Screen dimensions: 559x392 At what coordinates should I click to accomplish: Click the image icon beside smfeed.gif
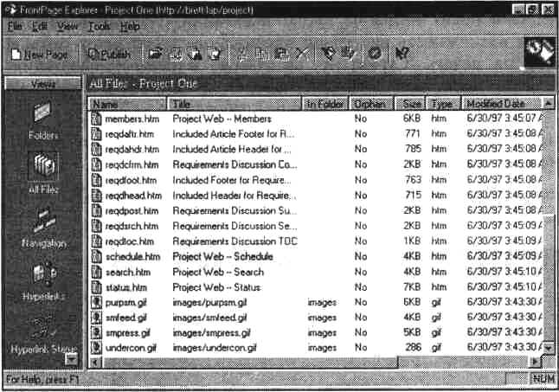click(x=96, y=318)
